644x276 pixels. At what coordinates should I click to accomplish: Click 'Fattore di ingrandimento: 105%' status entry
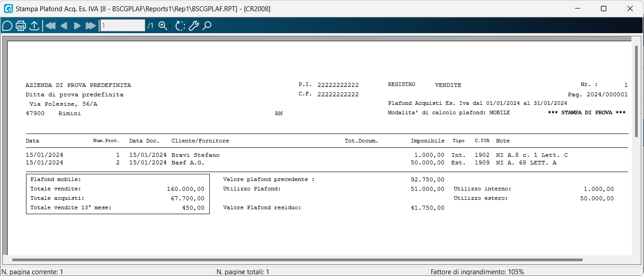[477, 272]
